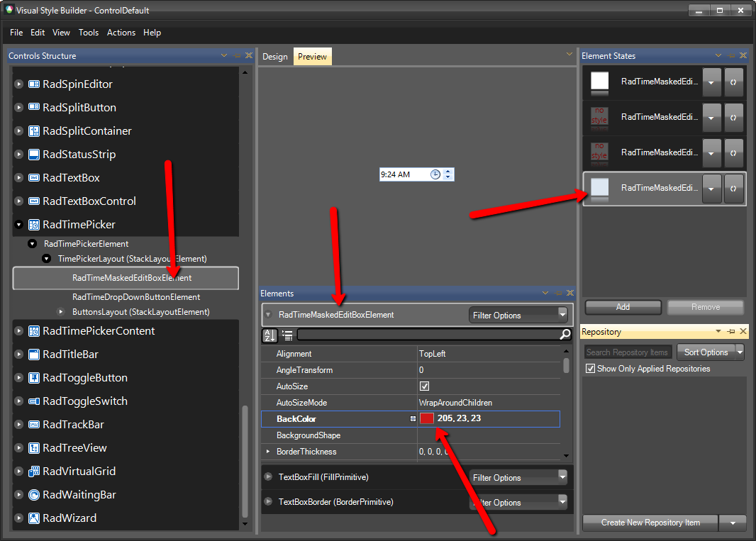The height and width of the screenshot is (541, 756).
Task: Select the light blue fourth state swatch
Action: pos(600,187)
